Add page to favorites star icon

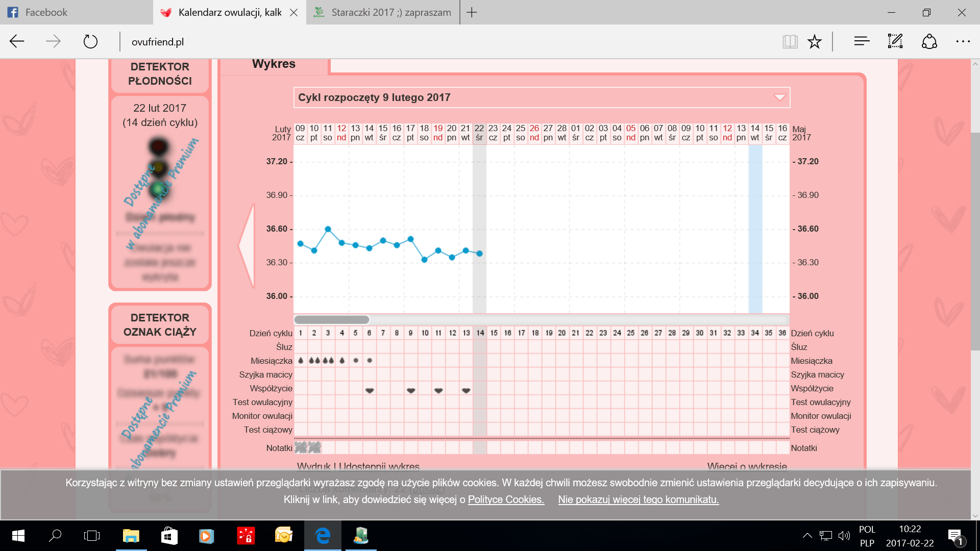click(x=814, y=41)
